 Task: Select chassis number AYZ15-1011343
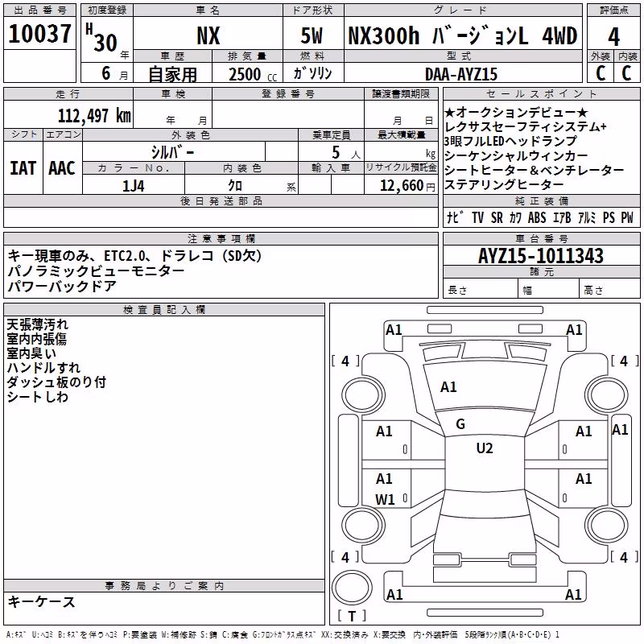click(541, 256)
